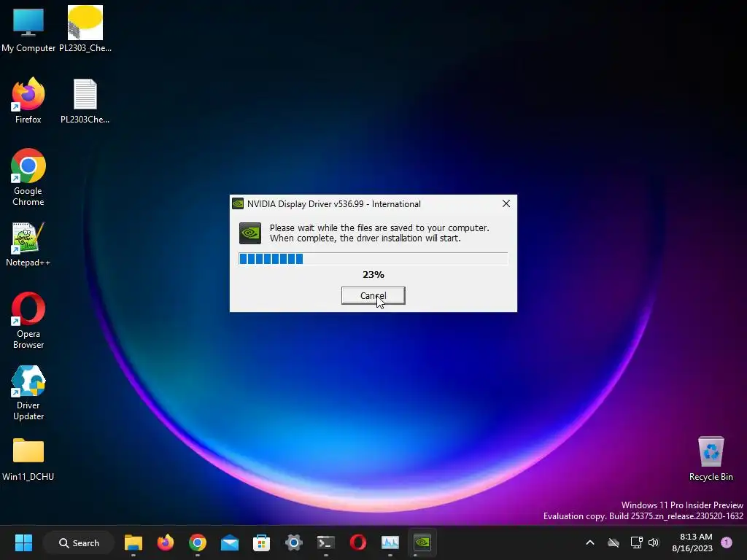747x560 pixels.
Task: Select the Recycle Bin icon
Action: click(711, 459)
